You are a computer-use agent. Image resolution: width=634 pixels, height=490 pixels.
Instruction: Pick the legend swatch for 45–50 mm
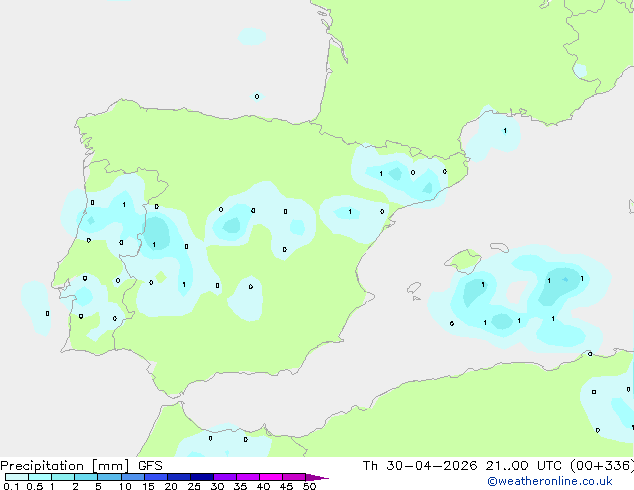294,477
